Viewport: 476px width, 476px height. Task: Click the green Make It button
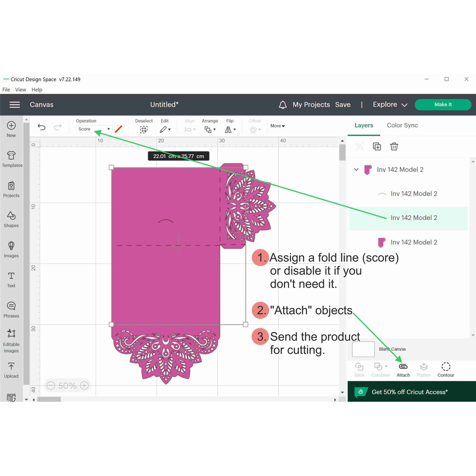pos(443,105)
